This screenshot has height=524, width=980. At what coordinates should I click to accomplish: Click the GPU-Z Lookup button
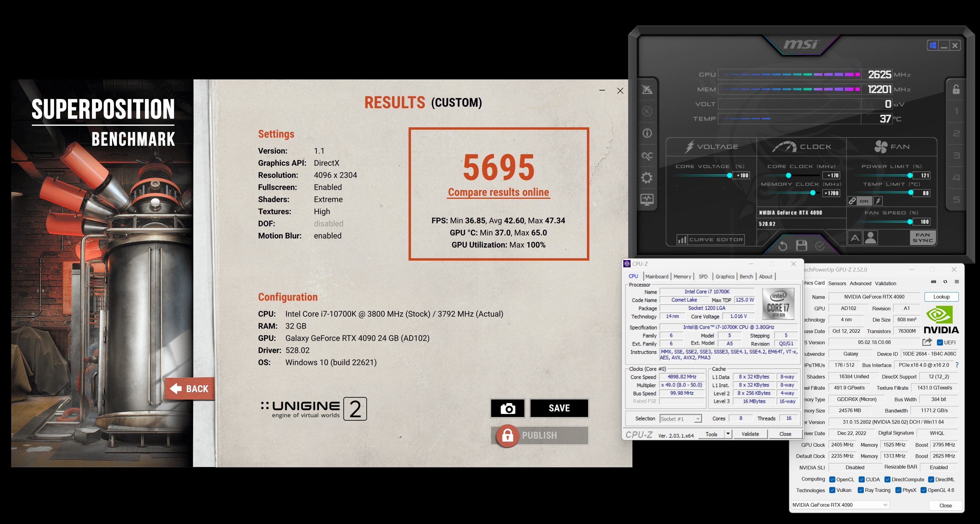(x=941, y=297)
